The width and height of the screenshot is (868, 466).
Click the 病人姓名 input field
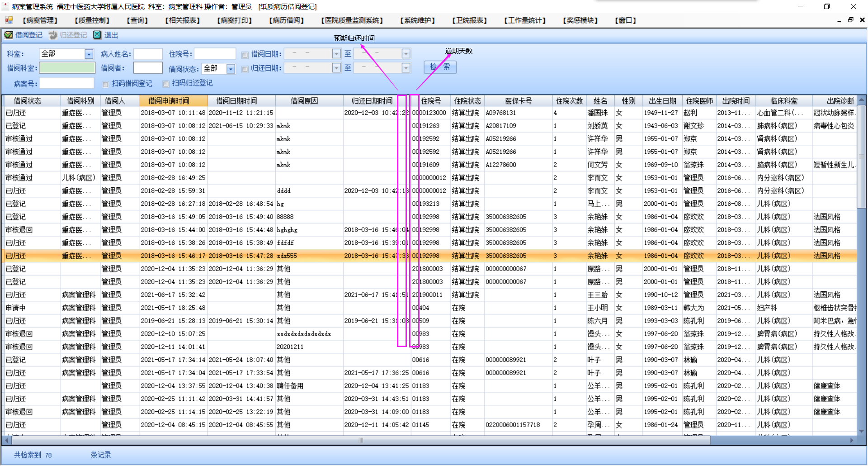point(148,54)
